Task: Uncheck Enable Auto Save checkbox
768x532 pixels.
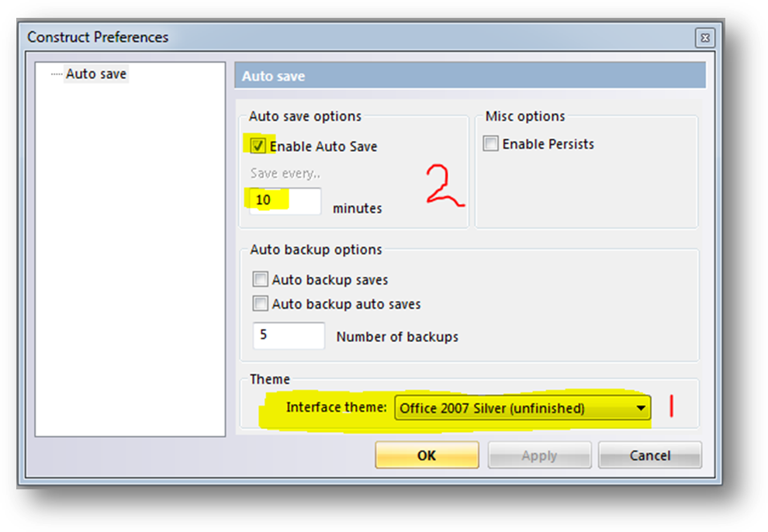Action: 258,146
